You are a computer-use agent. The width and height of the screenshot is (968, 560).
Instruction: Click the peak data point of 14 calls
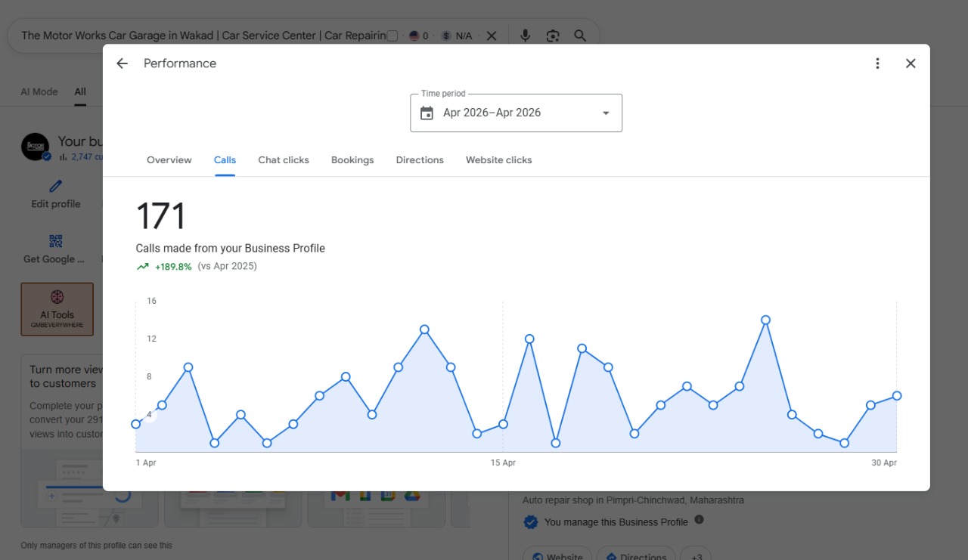click(766, 320)
